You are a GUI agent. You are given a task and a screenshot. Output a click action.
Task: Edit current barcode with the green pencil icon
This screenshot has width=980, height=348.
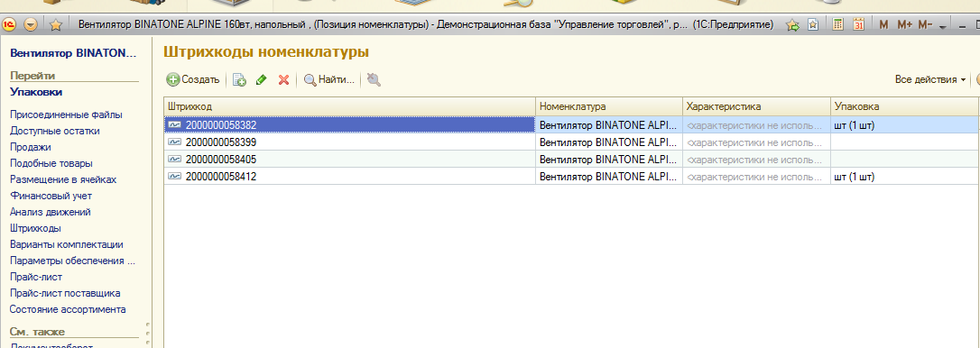click(262, 80)
